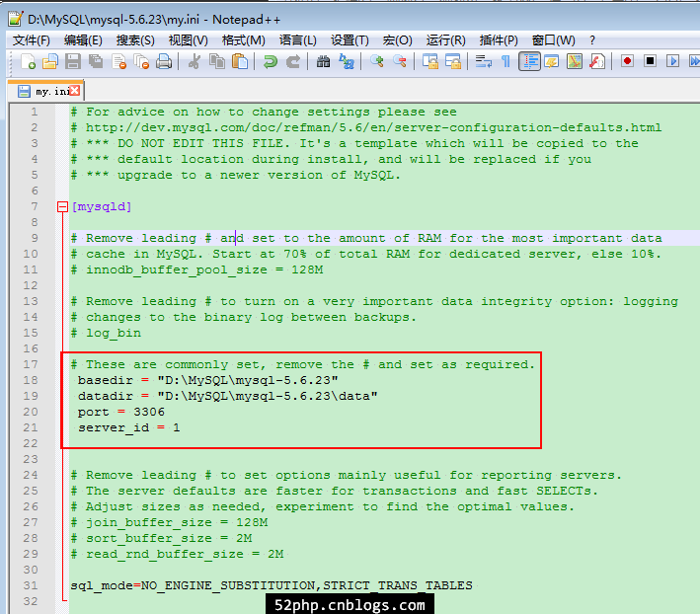Click the join_buffer_size = 128M comment
The width and height of the screenshot is (700, 614).
pyautogui.click(x=169, y=522)
